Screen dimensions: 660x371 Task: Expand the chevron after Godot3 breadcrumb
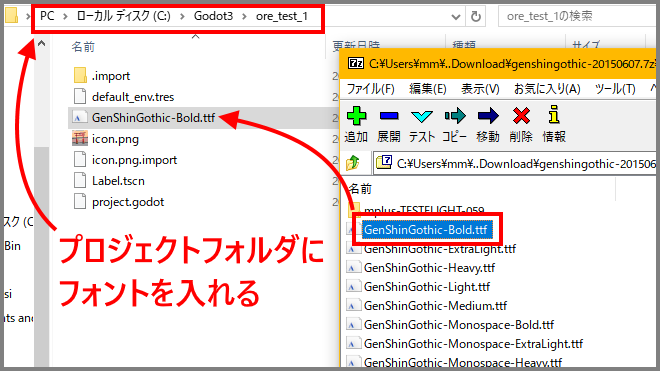(244, 16)
